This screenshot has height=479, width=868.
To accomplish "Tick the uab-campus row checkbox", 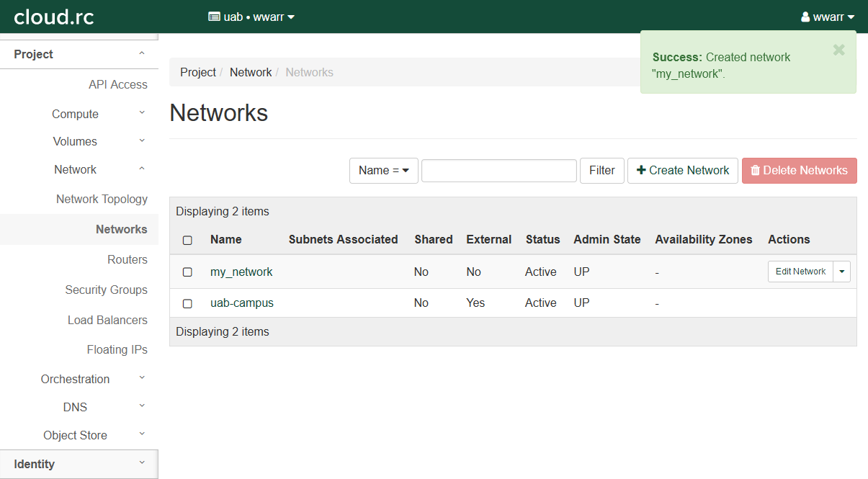I will pos(187,303).
